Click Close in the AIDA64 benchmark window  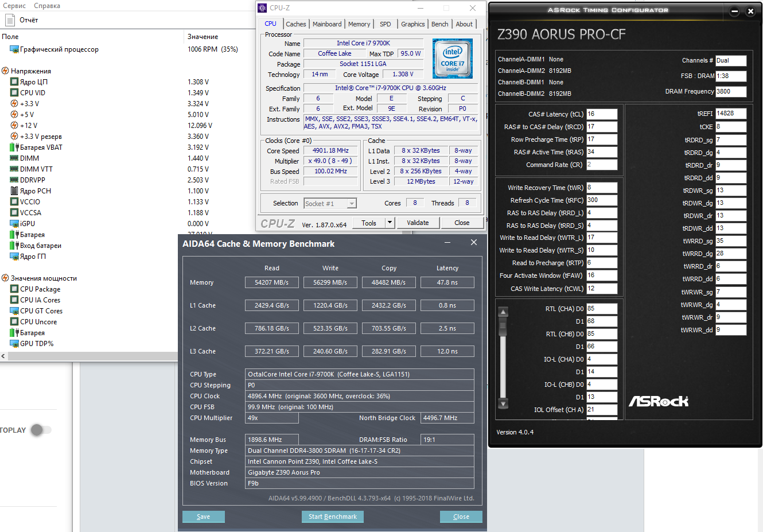pos(461,517)
